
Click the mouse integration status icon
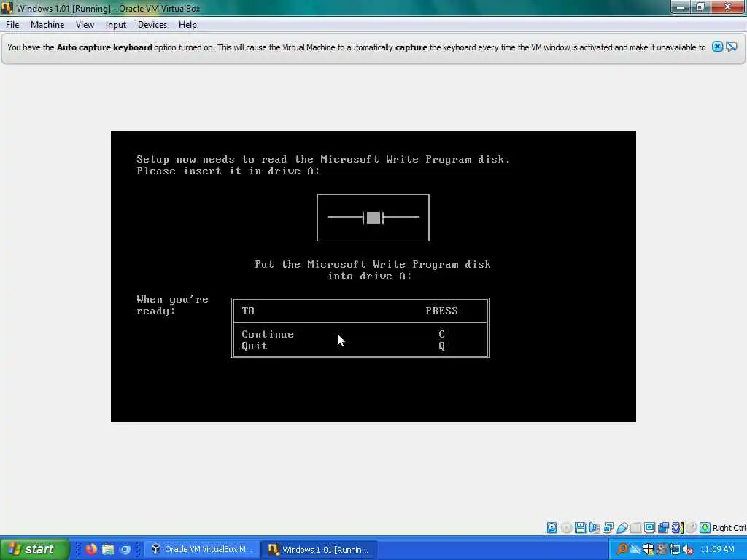click(x=692, y=528)
